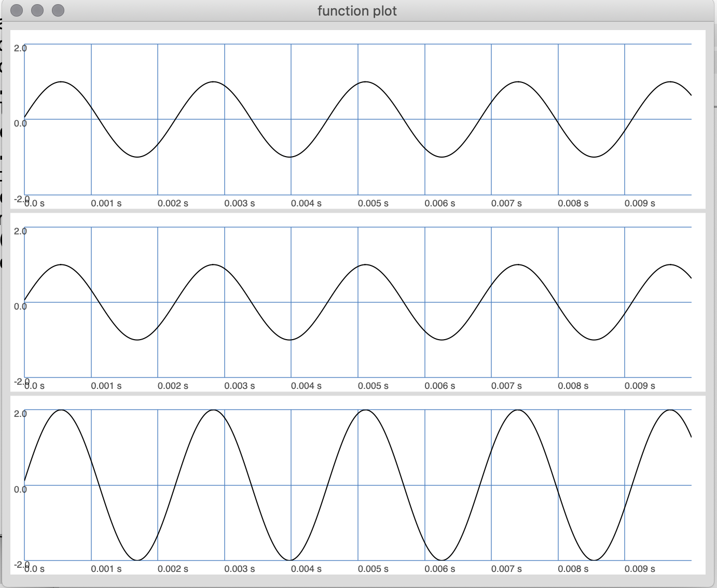Select the "0.002 s" label in top plot

[x=173, y=203]
